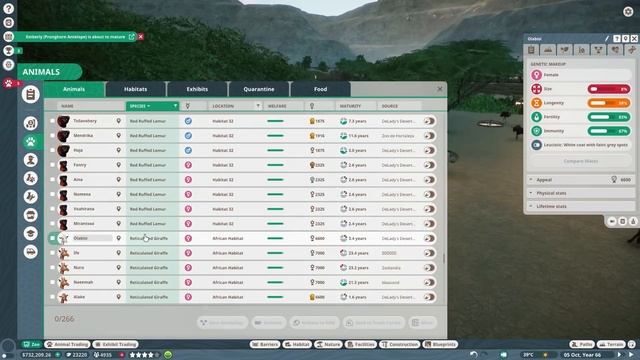Switch to the Quarantine tab

259,89
